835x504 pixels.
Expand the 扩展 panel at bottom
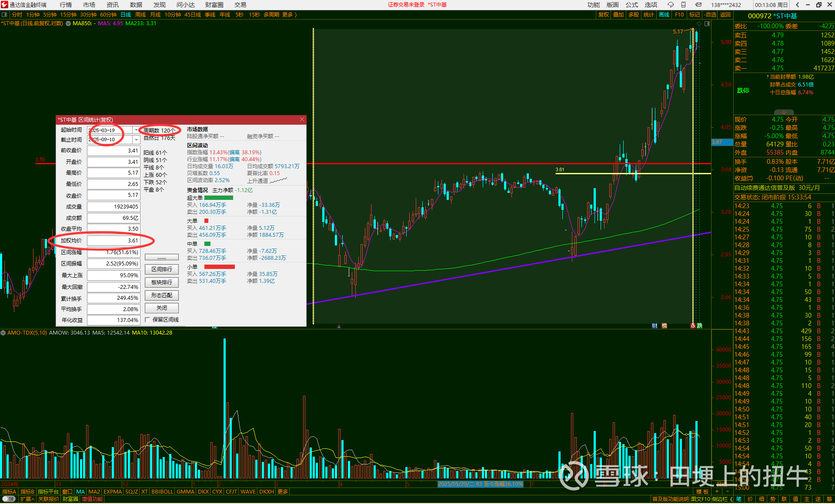[x=27, y=499]
